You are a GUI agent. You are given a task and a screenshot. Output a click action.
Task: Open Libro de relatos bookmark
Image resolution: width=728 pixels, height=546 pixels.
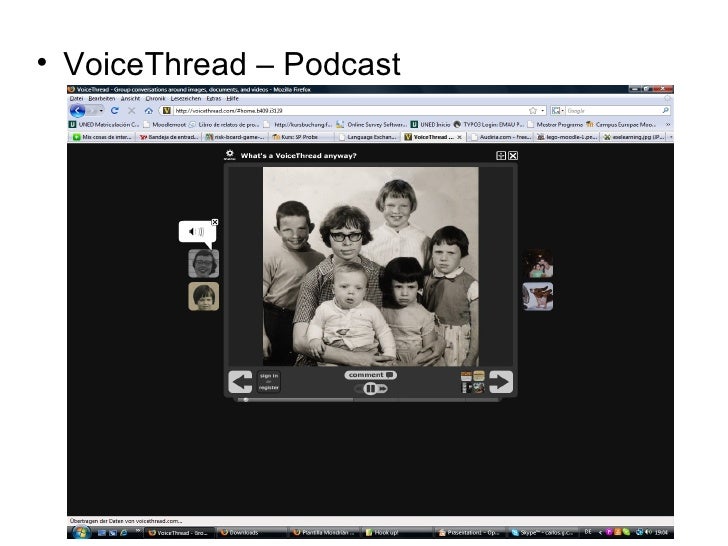pos(224,124)
